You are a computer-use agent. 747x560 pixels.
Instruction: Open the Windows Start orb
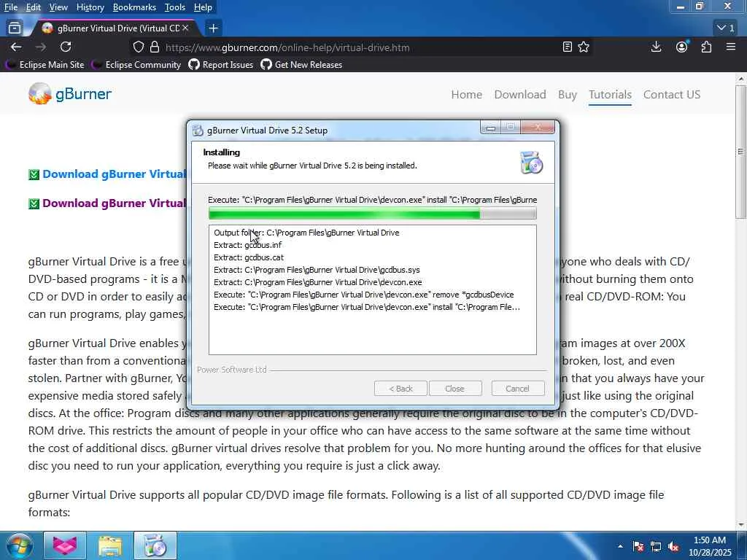pyautogui.click(x=20, y=545)
